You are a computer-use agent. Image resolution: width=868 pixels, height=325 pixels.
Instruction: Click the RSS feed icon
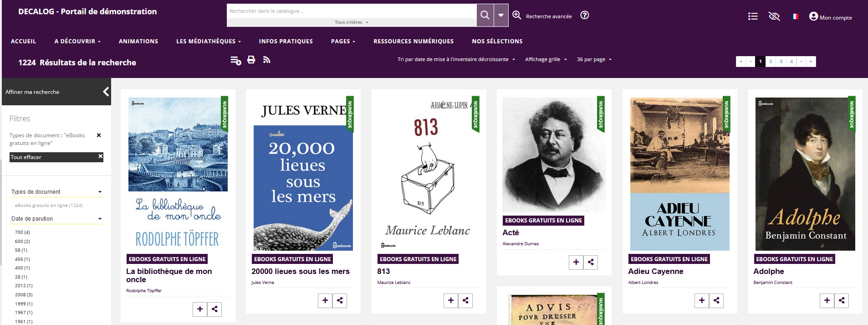point(267,60)
